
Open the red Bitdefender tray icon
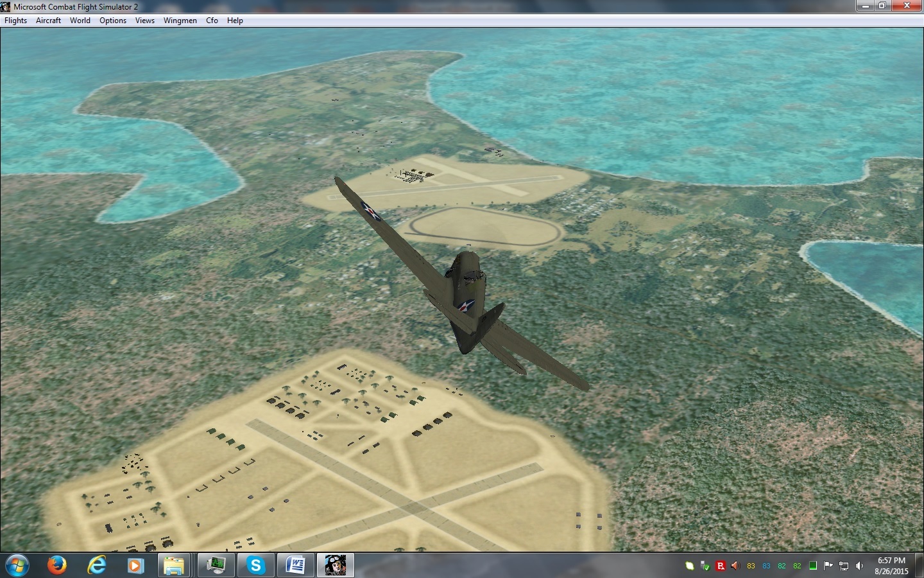[721, 566]
